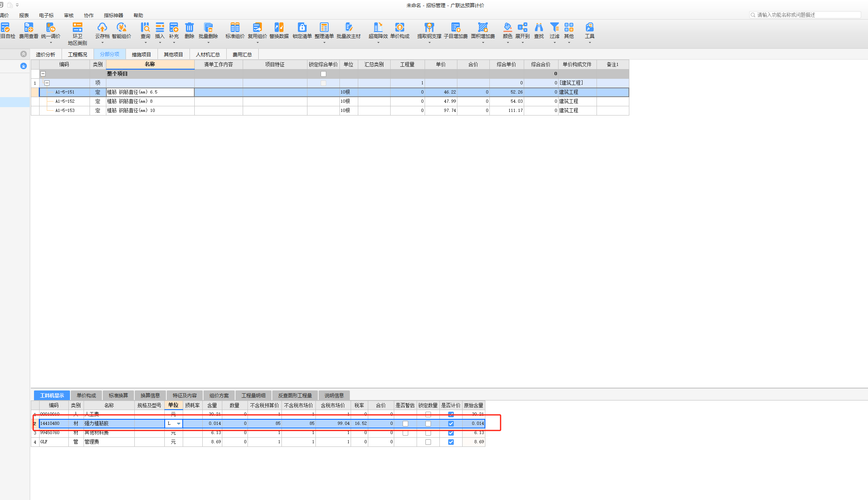Image resolution: width=868 pixels, height=500 pixels.
Task: Click the 删除 delete trash icon
Action: [x=190, y=27]
